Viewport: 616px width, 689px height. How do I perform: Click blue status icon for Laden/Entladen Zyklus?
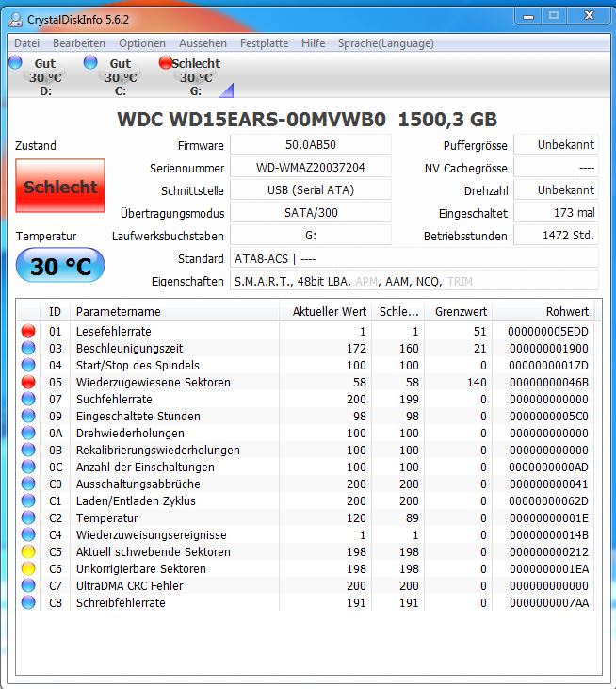28,500
